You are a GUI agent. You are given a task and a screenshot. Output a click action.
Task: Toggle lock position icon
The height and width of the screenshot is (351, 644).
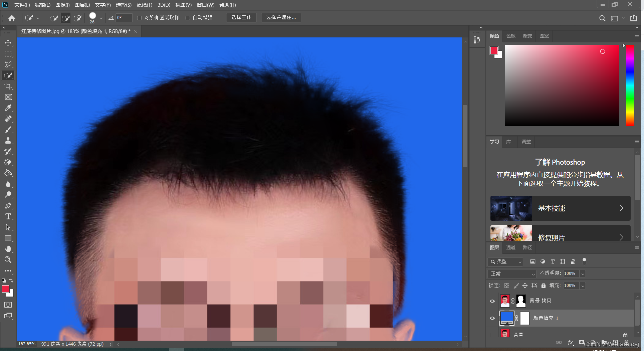click(x=525, y=286)
